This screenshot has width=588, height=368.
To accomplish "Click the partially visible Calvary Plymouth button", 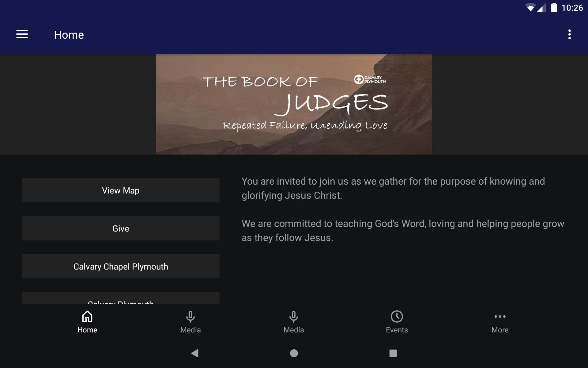I will pyautogui.click(x=121, y=299).
